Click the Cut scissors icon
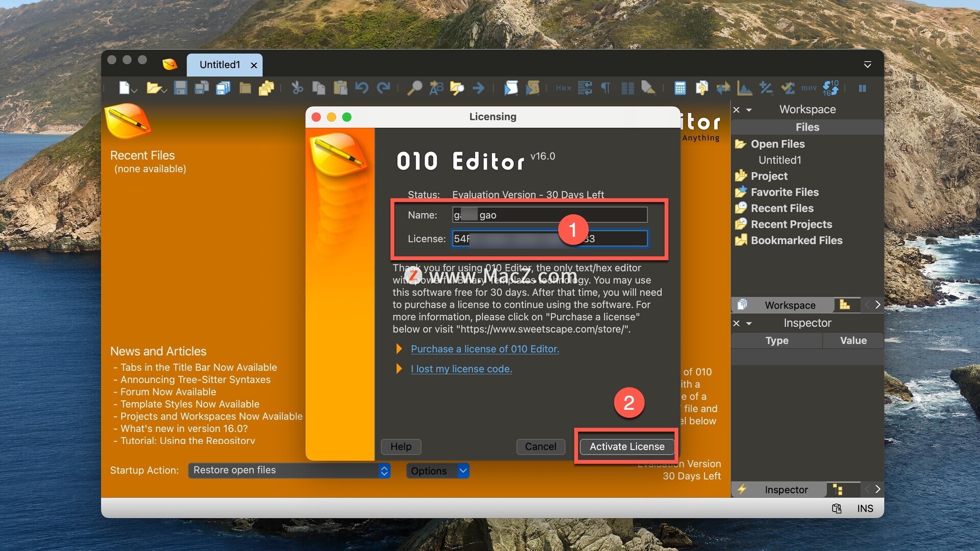The height and width of the screenshot is (551, 980). click(x=297, y=88)
